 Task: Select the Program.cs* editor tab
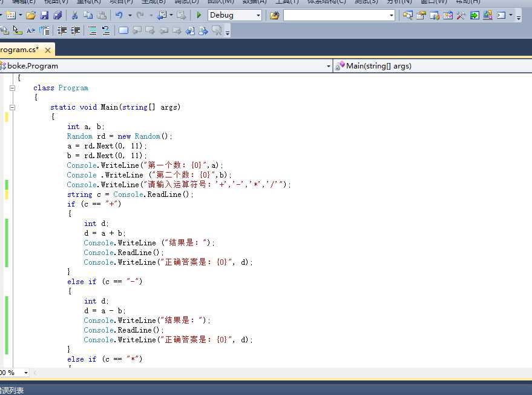[x=21, y=50]
